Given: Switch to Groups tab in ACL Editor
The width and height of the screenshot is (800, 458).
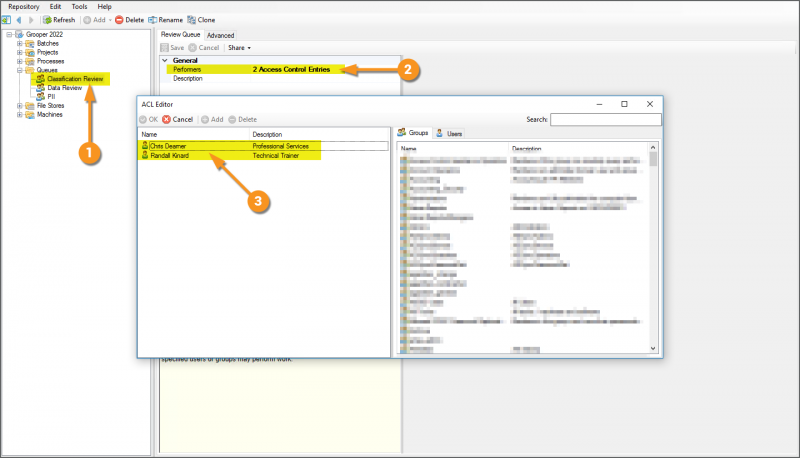Looking at the screenshot, I should coord(413,133).
